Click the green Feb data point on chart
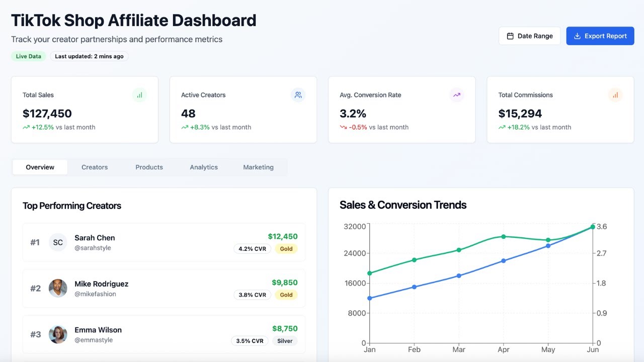Viewport: 644px width, 362px height. pyautogui.click(x=414, y=260)
